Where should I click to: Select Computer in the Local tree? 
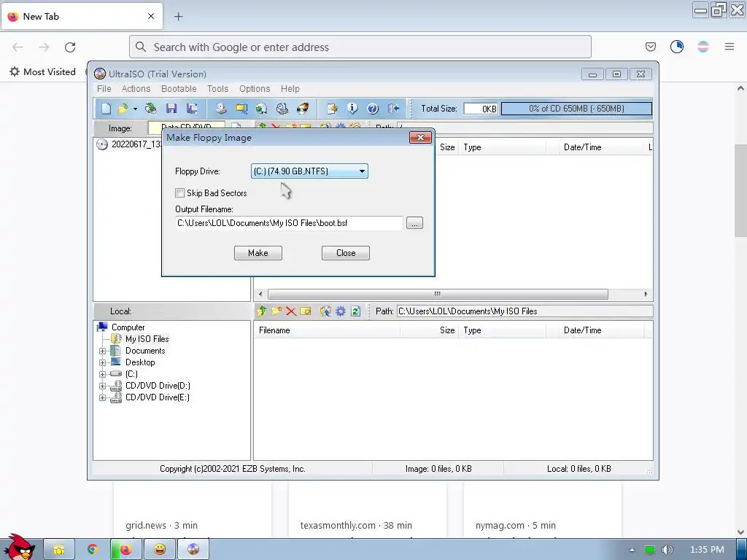(128, 327)
